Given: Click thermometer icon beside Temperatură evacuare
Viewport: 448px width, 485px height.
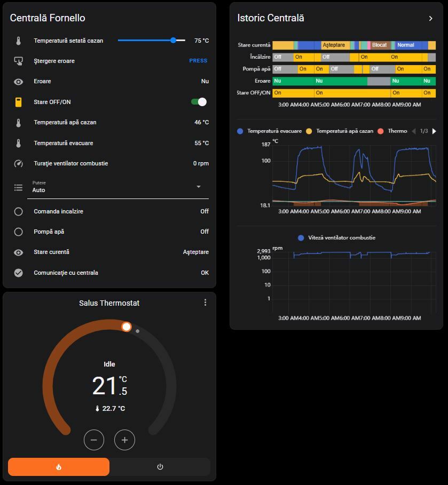Looking at the screenshot, I should pos(19,143).
